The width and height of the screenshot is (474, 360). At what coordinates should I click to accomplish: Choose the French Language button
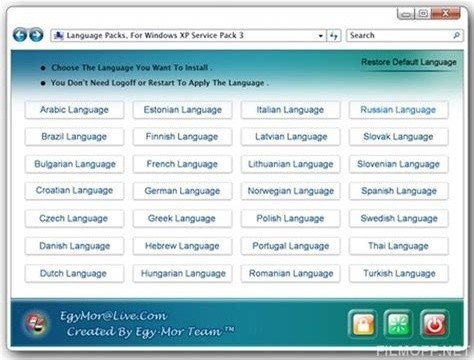click(182, 164)
